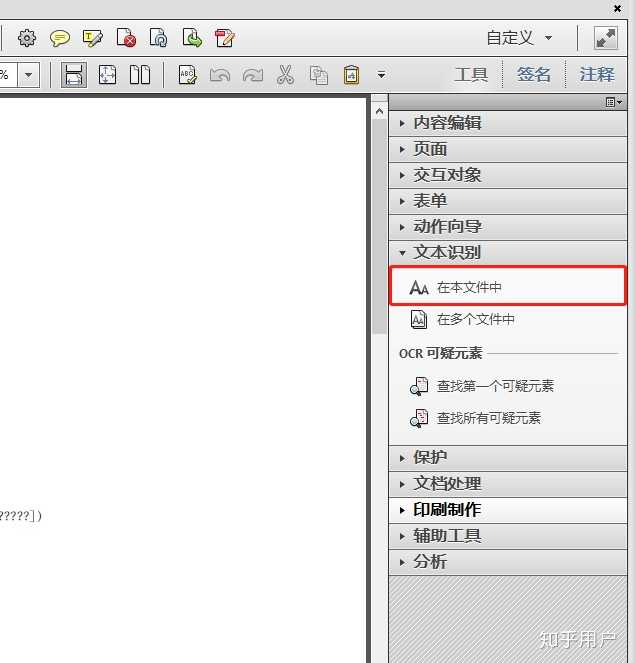Expand the 辅助工具 section

point(507,536)
